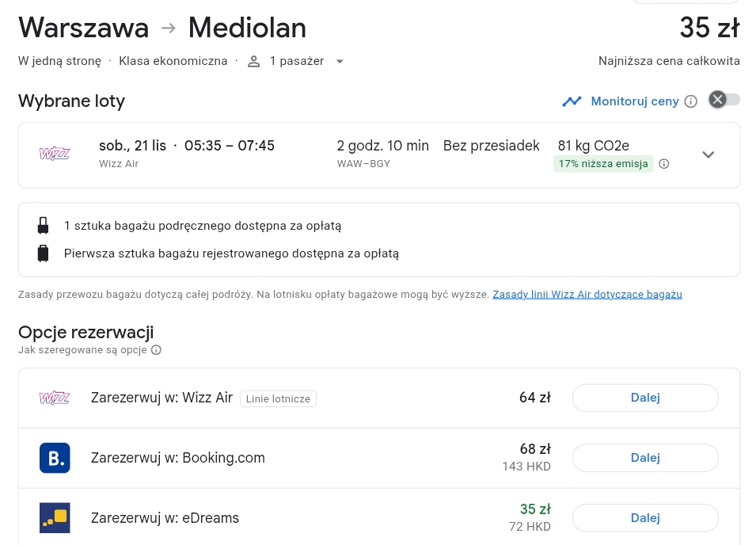Click the carry-on baggage icon

coord(43,225)
